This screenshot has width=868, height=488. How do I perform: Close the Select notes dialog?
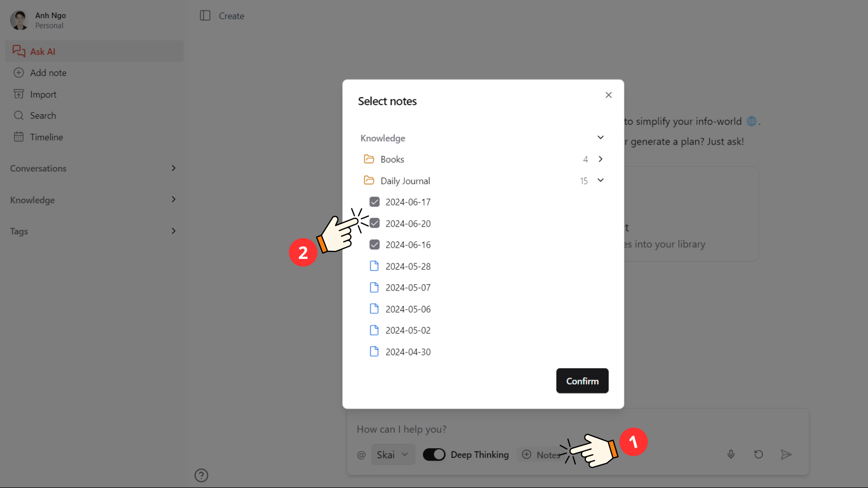pyautogui.click(x=608, y=94)
